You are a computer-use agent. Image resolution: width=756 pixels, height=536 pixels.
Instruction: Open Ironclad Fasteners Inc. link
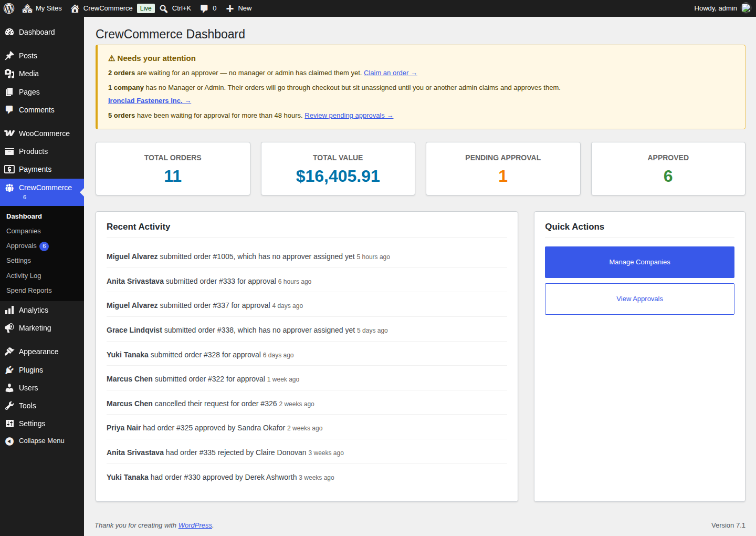coord(149,101)
